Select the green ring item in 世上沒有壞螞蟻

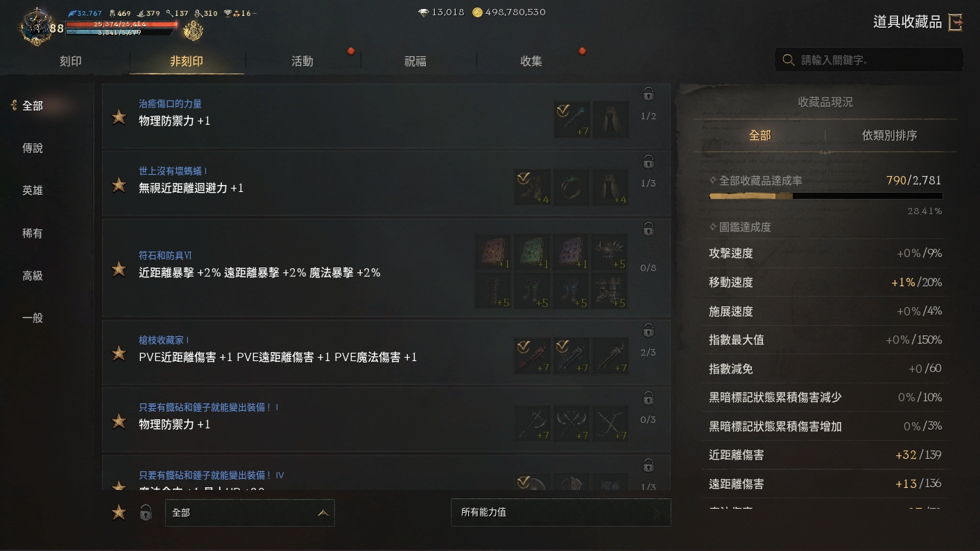point(571,187)
